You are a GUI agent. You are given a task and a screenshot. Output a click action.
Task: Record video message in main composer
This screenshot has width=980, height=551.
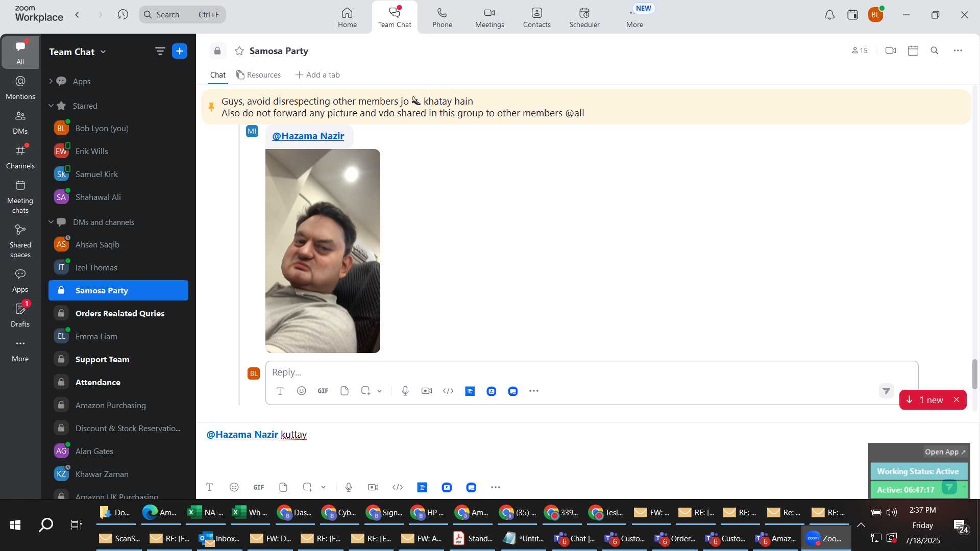(x=373, y=487)
